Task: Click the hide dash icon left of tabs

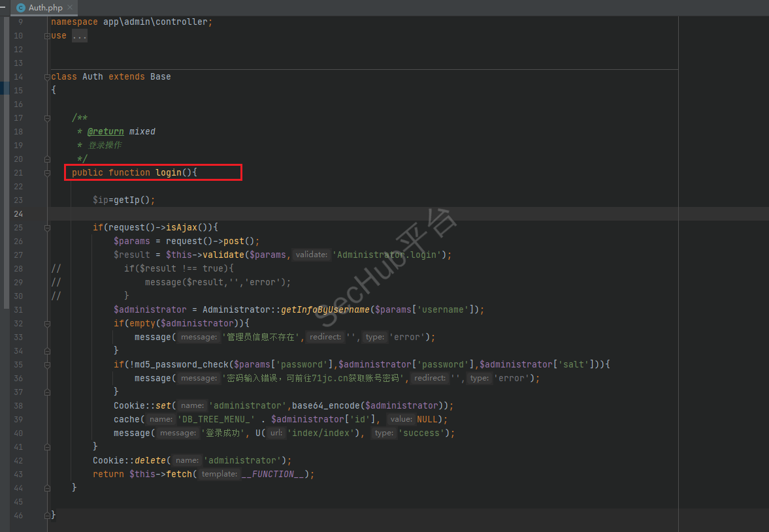Action: [x=3, y=8]
